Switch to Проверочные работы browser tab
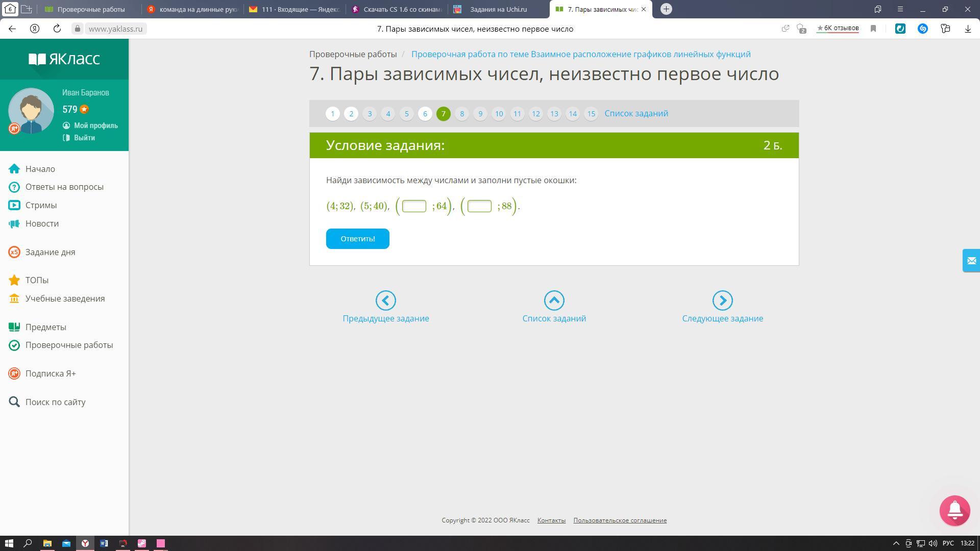 pyautogui.click(x=90, y=9)
